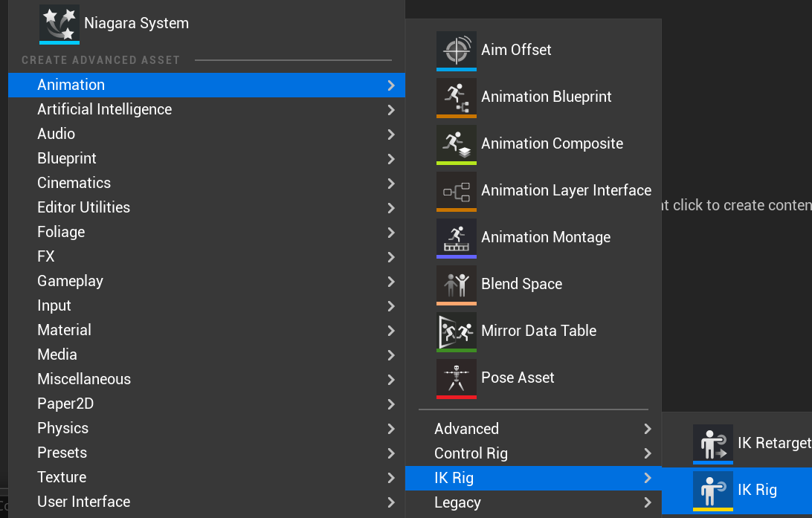Click the Niagara System star icon
The height and width of the screenshot is (518, 812).
tap(59, 24)
